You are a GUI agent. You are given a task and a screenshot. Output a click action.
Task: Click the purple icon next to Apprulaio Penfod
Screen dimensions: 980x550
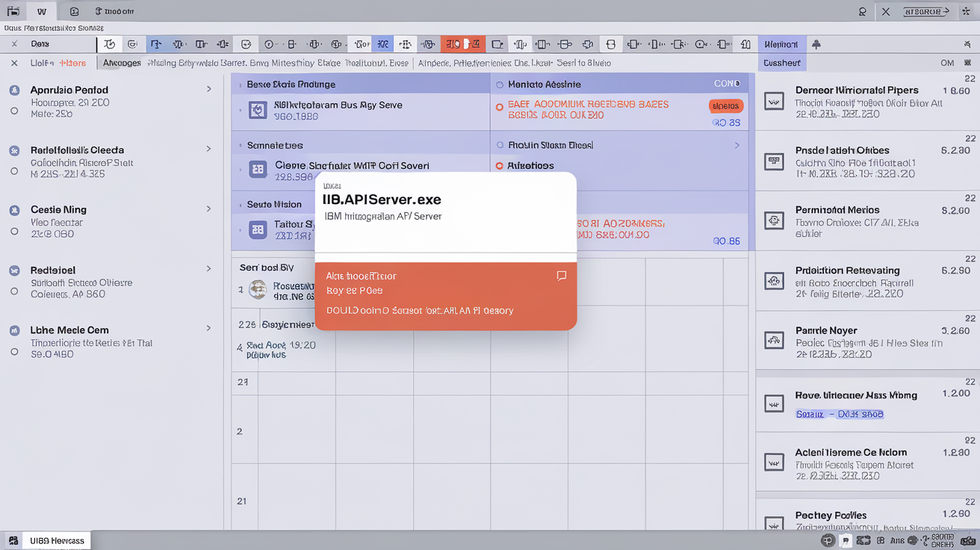[x=14, y=90]
